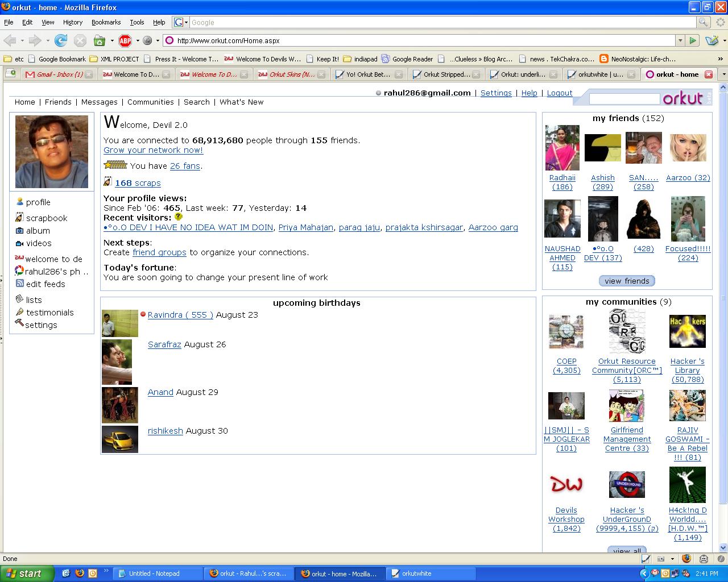
Task: Close the orkut - home tab
Action: click(x=709, y=74)
